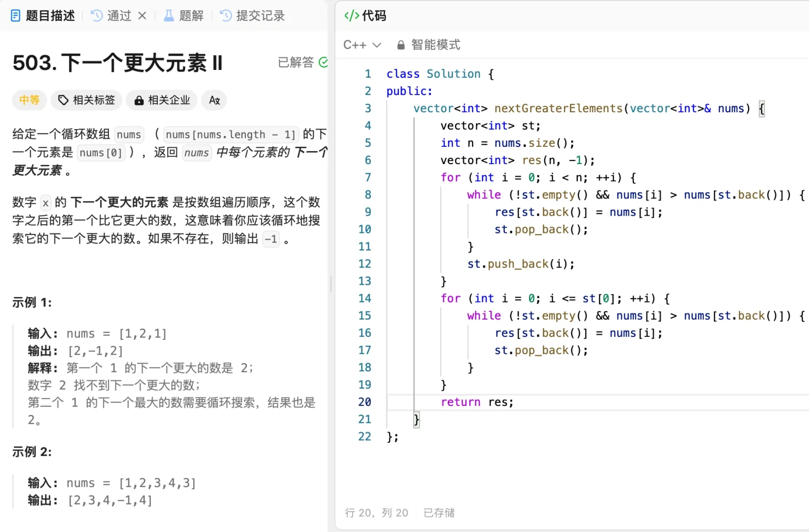809x532 pixels.
Task: Click the 'class Solution {' code line
Action: point(440,74)
